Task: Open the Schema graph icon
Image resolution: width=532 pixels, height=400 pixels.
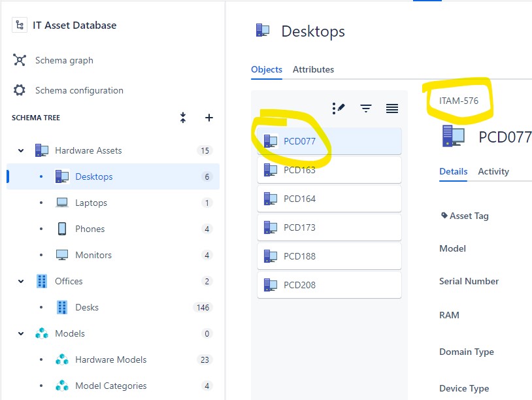Action: [20, 60]
